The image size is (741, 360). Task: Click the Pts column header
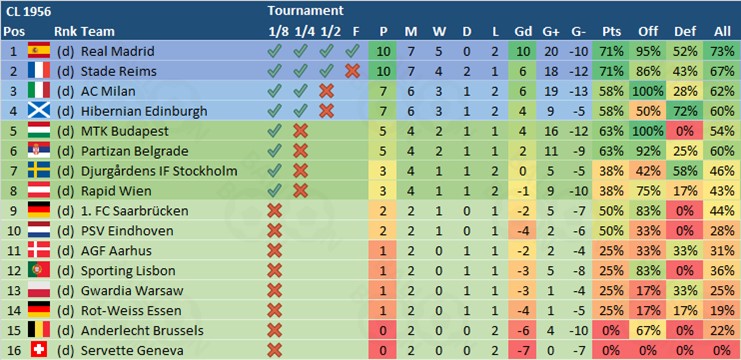click(612, 32)
